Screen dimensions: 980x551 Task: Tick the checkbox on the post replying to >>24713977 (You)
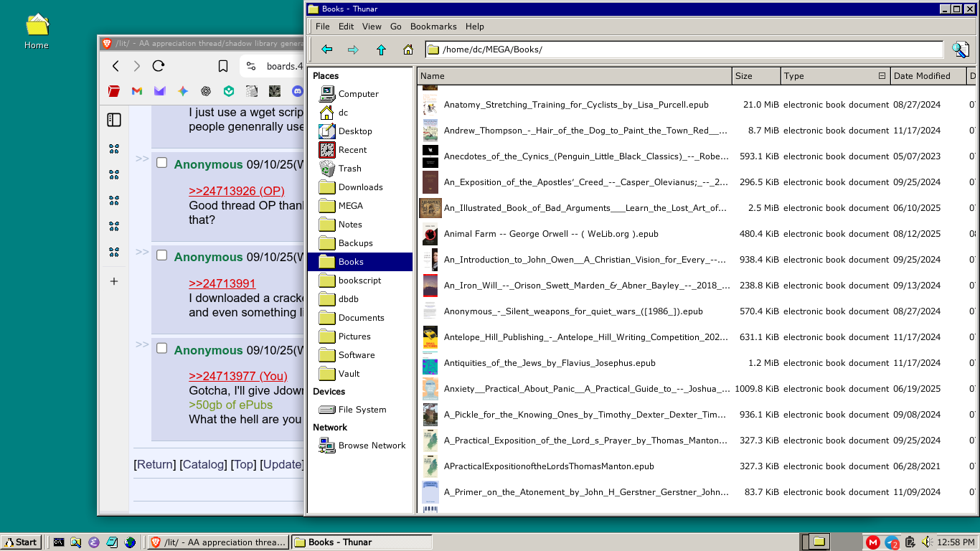162,349
